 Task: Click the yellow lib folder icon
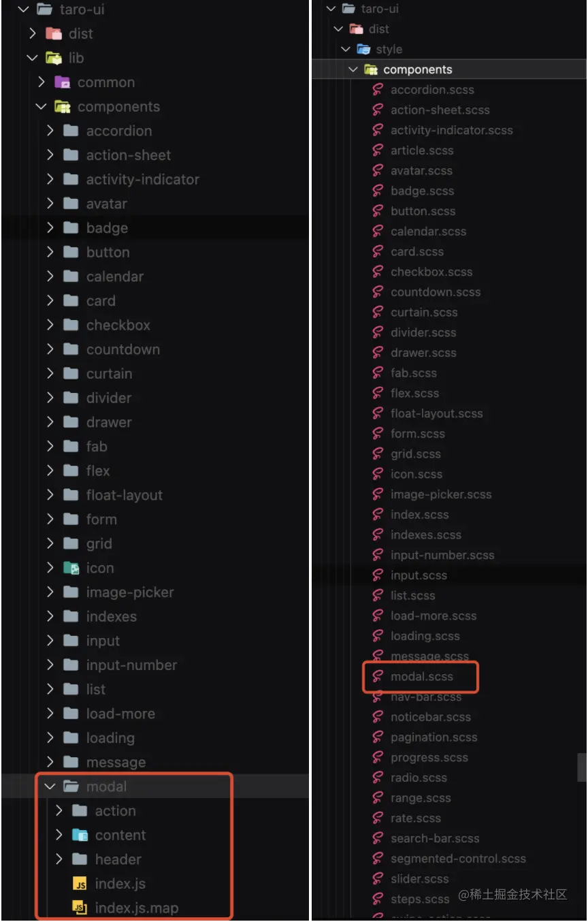[52, 58]
